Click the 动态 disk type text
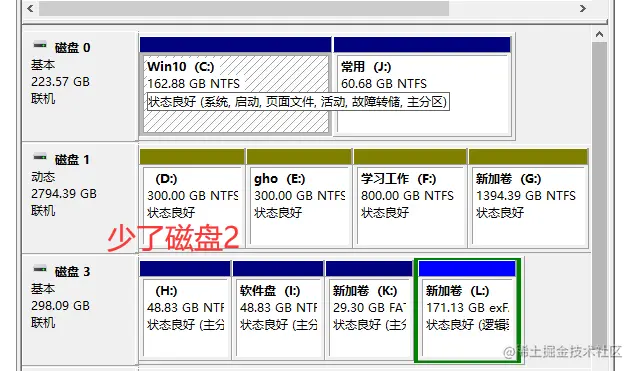634x371 pixels. pos(43,177)
